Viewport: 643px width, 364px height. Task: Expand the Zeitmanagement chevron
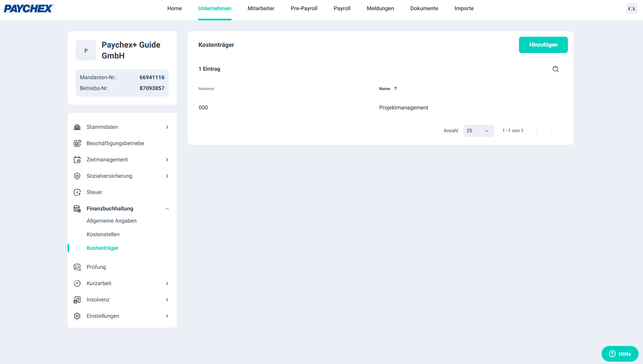coord(167,160)
